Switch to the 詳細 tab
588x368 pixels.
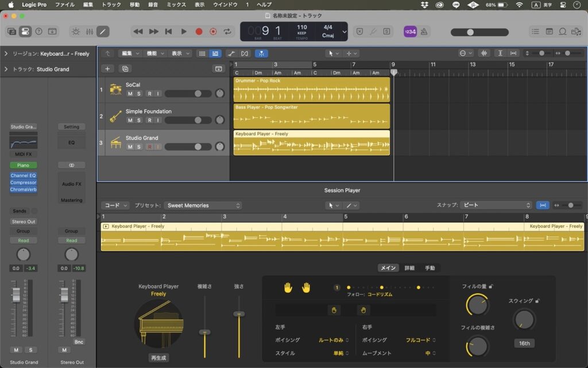[409, 268]
